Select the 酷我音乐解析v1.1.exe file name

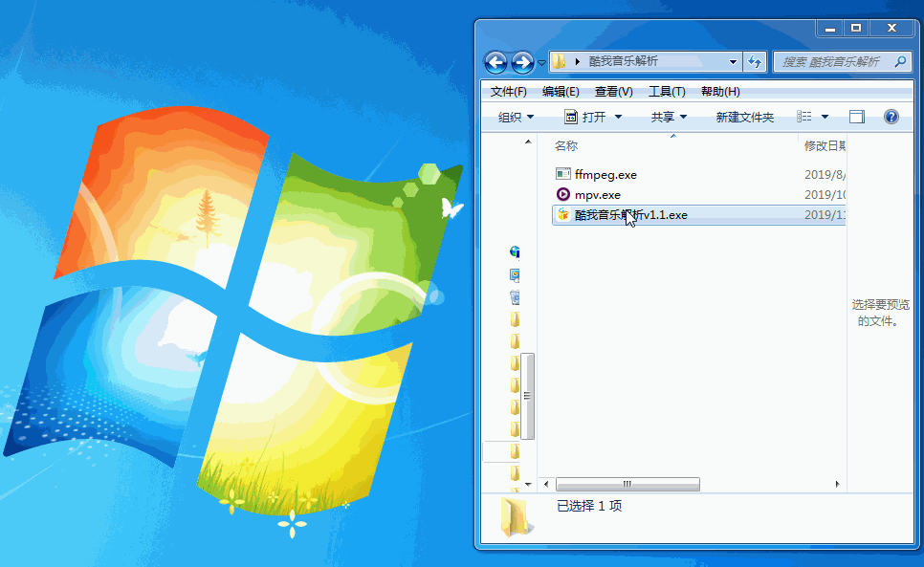631,215
